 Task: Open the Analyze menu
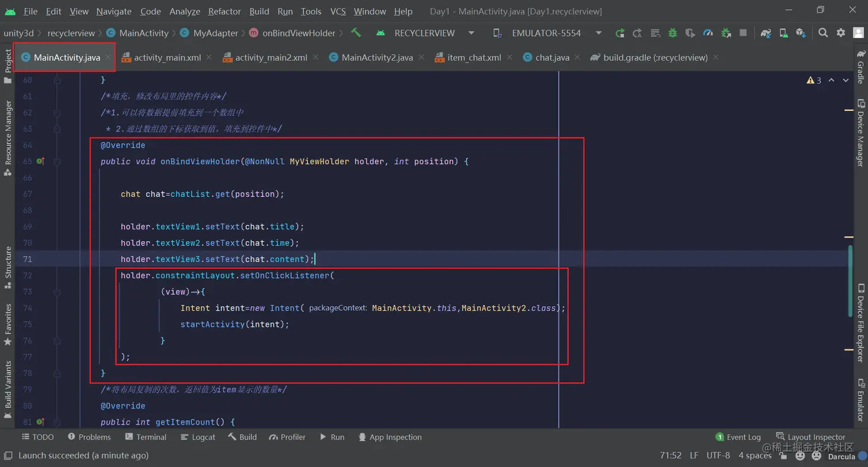pyautogui.click(x=185, y=11)
